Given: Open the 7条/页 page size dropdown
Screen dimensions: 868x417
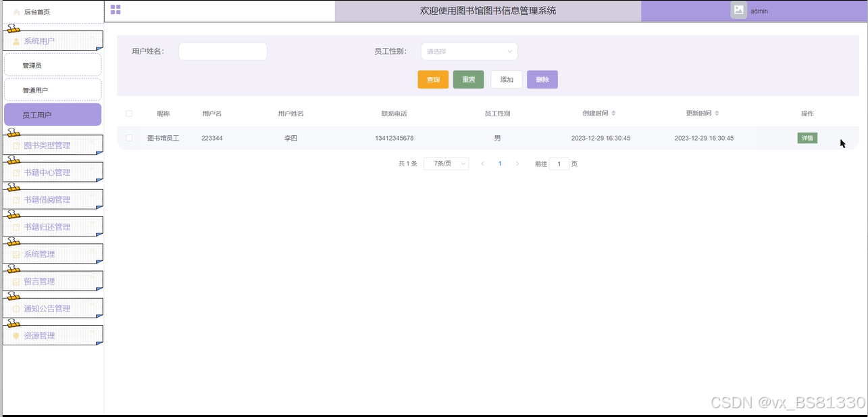Looking at the screenshot, I should pos(446,164).
